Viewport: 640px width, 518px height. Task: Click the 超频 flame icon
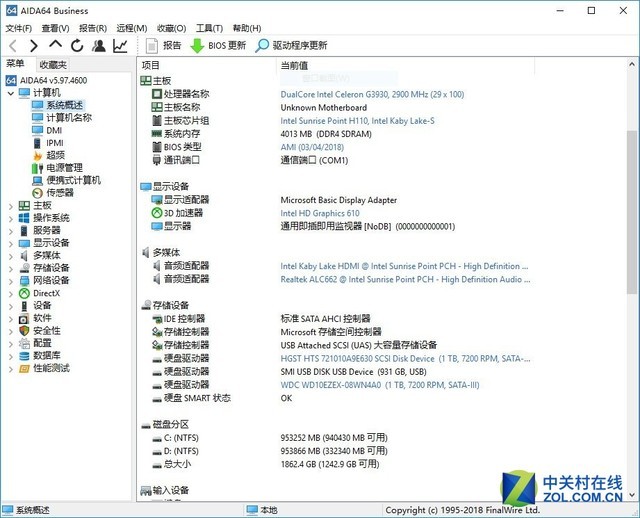click(38, 156)
